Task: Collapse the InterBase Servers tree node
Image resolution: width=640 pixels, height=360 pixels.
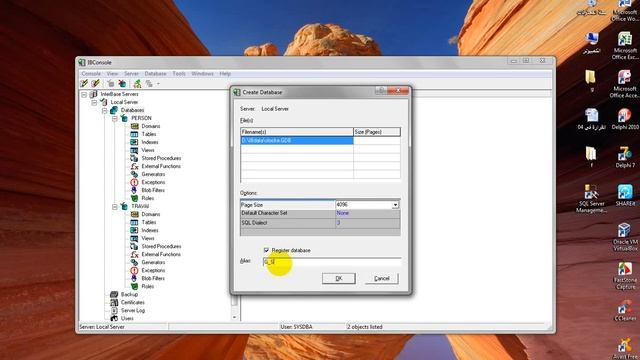Action: [x=84, y=94]
